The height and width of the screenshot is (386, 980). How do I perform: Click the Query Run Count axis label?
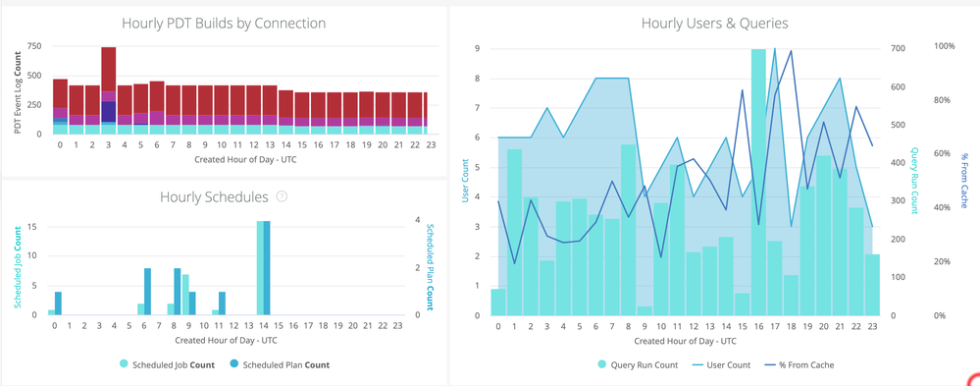tap(913, 182)
